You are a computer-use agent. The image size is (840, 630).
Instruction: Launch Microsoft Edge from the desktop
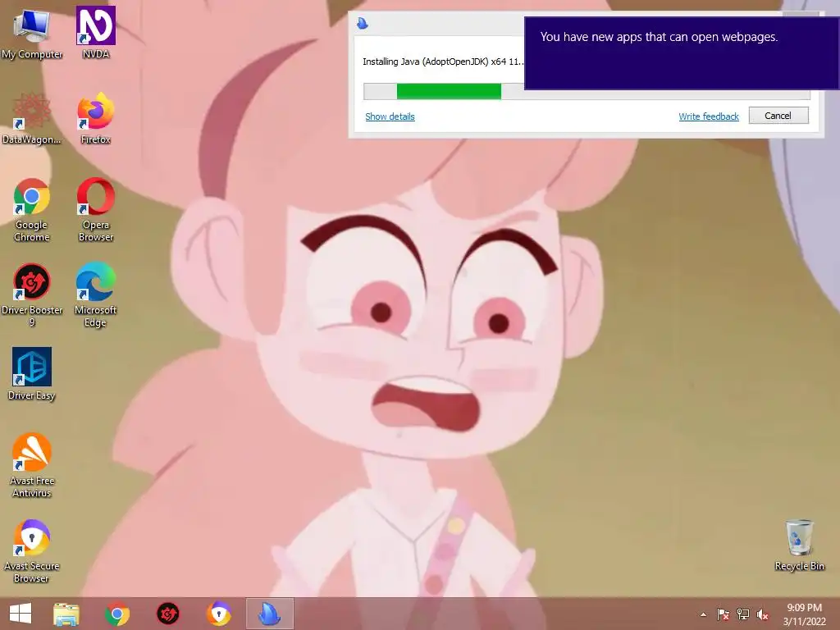tap(95, 295)
